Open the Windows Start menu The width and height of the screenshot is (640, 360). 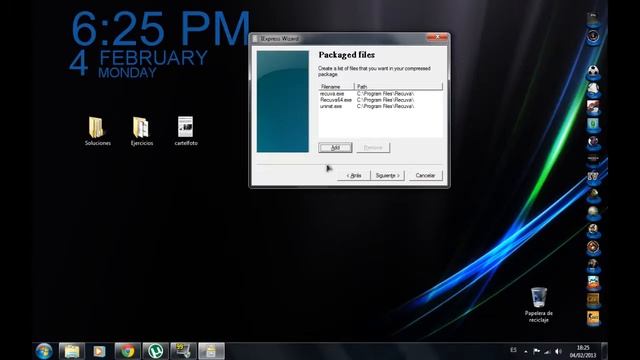(x=44, y=351)
